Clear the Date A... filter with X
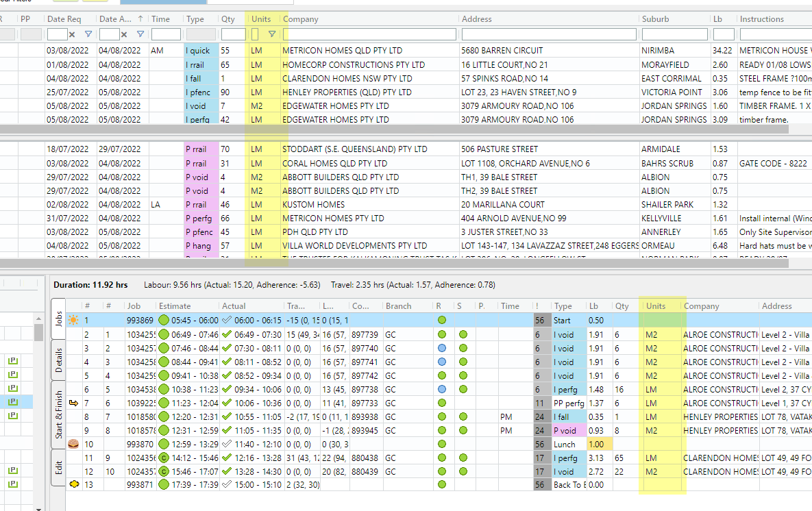 coord(124,35)
